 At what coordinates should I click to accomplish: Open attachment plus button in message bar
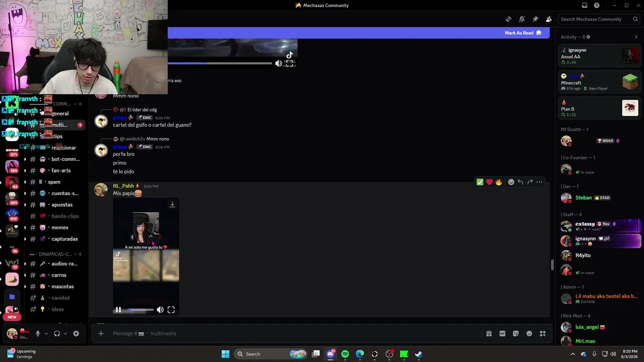point(101,333)
